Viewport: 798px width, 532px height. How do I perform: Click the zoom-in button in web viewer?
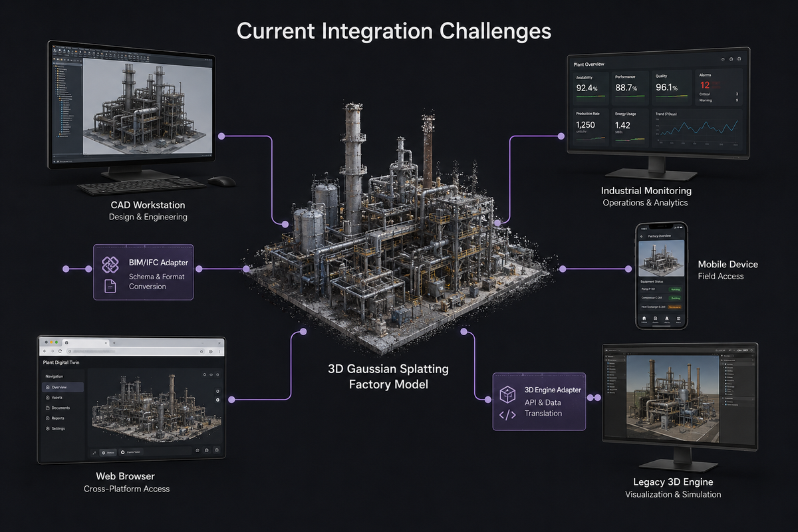click(x=217, y=391)
